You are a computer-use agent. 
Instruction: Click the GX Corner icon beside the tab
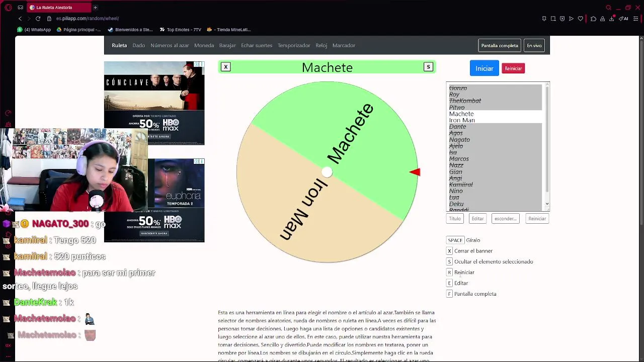click(x=20, y=8)
